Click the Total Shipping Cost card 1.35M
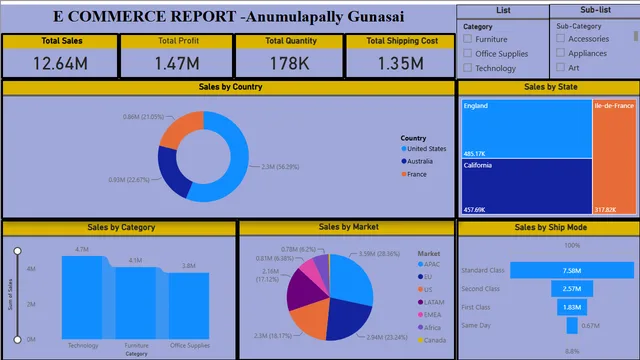The image size is (640, 360). point(400,56)
